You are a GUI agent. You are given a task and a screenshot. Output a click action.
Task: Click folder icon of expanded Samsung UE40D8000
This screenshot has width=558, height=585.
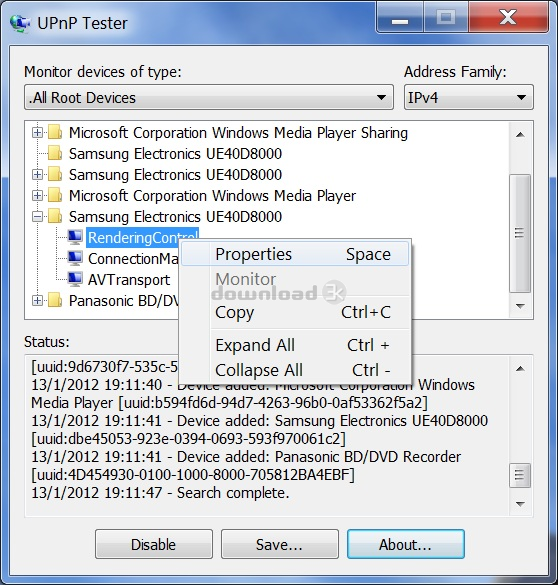[x=55, y=216]
